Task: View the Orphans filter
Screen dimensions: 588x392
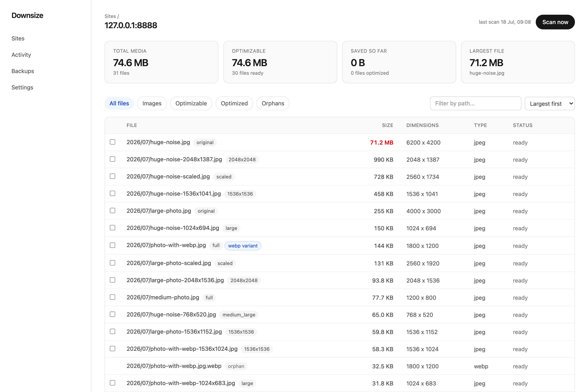Action: click(273, 103)
